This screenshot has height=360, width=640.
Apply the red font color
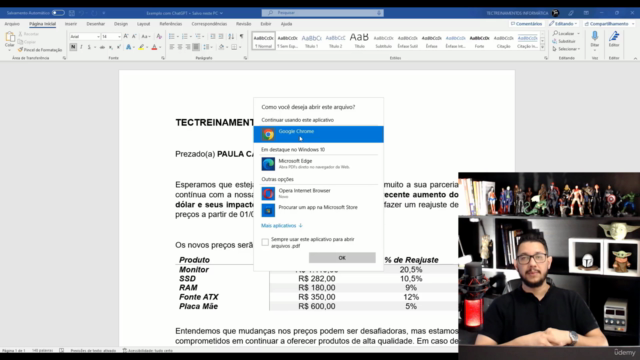click(154, 47)
